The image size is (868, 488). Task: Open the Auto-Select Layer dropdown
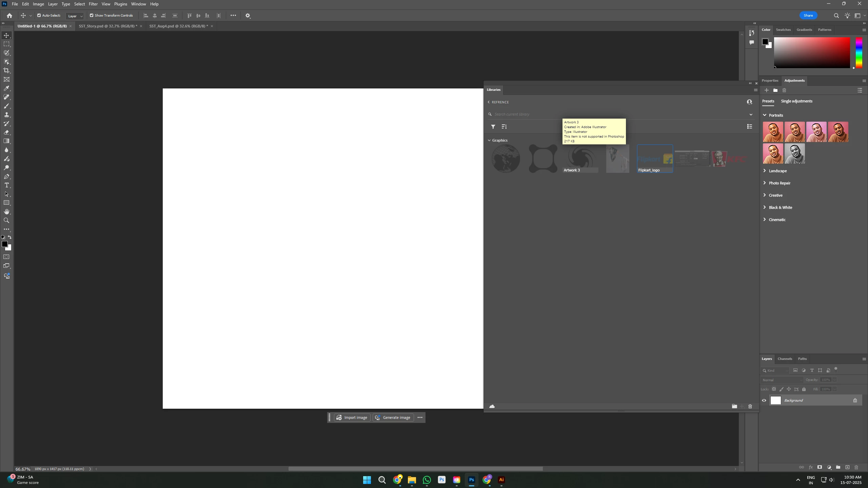(75, 16)
